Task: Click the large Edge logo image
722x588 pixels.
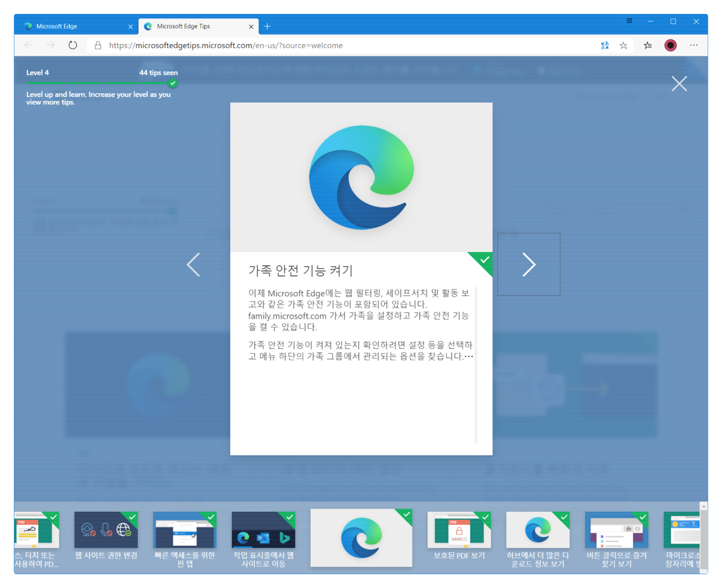Action: point(362,177)
